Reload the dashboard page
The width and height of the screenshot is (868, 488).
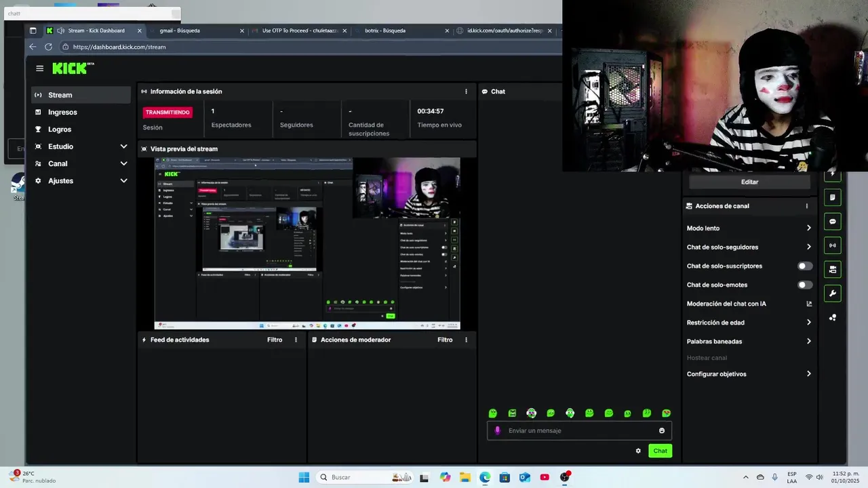(48, 47)
